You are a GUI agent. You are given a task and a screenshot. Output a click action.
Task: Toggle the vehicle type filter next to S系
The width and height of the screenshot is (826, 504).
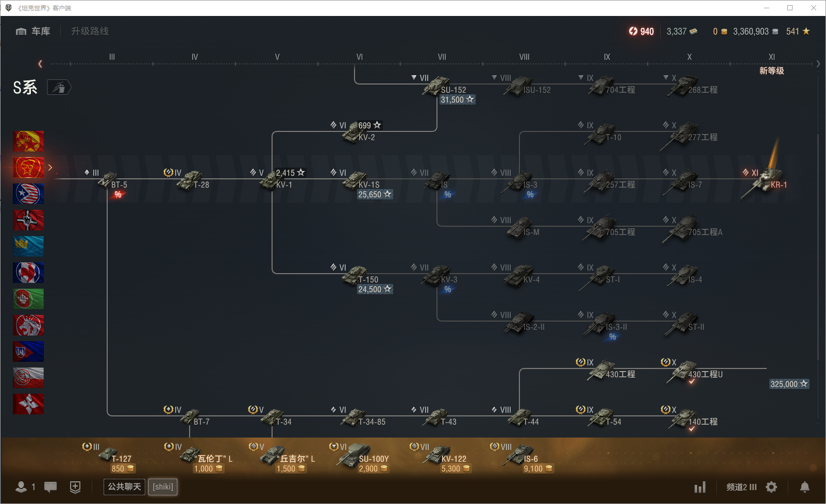pyautogui.click(x=59, y=88)
